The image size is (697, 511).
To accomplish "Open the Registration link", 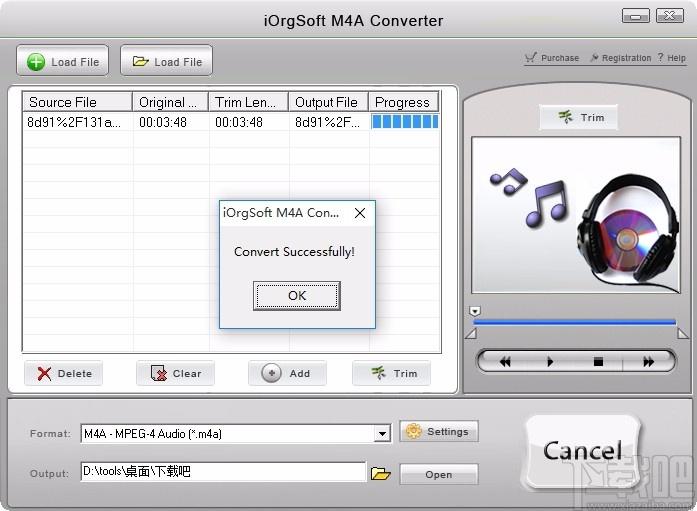I will (621, 58).
